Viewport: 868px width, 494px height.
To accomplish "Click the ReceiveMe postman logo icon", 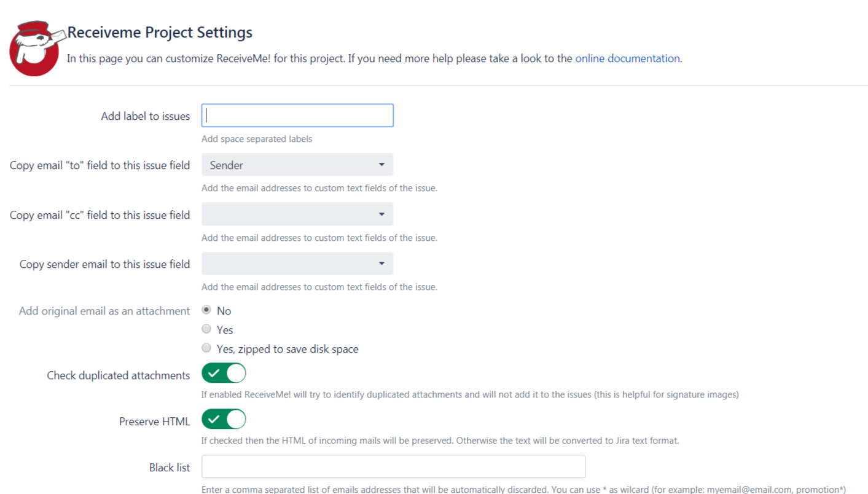I will click(x=34, y=49).
